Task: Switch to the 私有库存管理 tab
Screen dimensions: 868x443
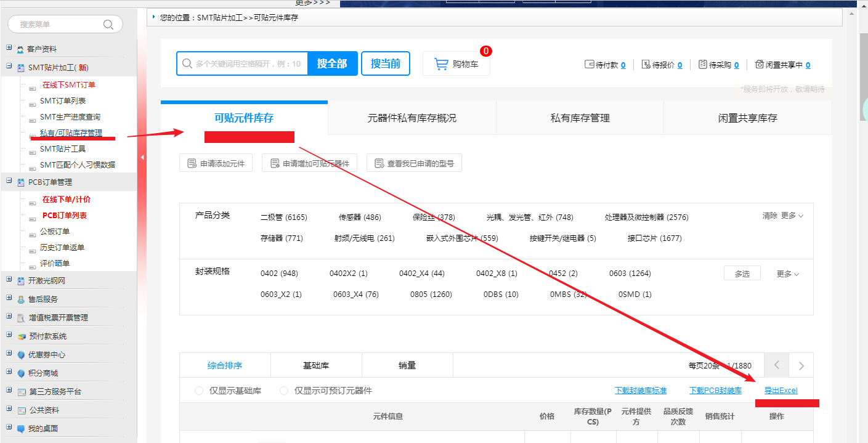Action: (x=580, y=118)
